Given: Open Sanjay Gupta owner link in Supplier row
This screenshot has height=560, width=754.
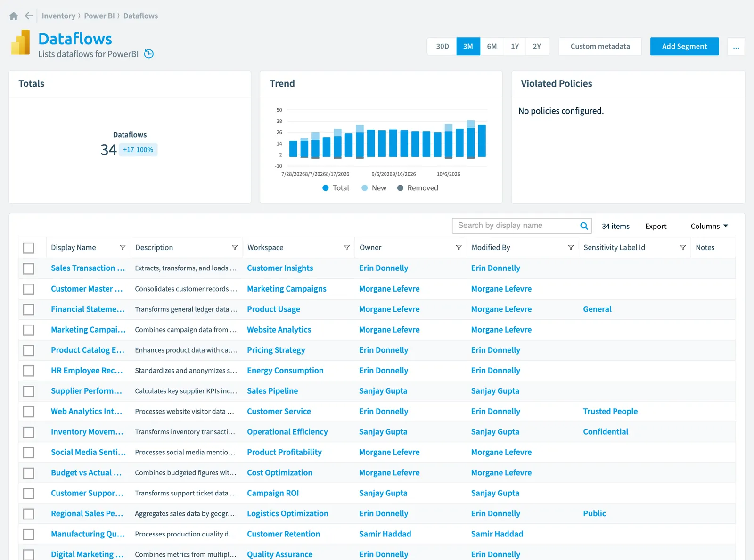Looking at the screenshot, I should click(x=383, y=391).
